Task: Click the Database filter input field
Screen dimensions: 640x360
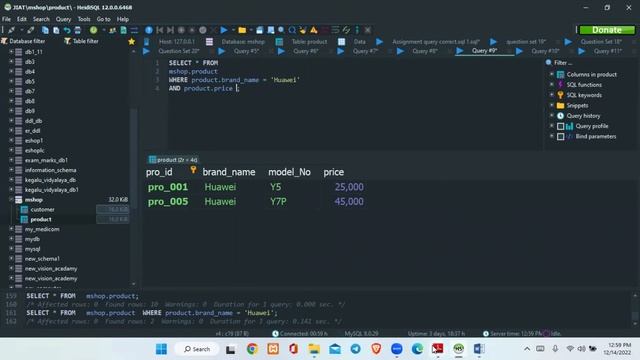Action: (31, 41)
